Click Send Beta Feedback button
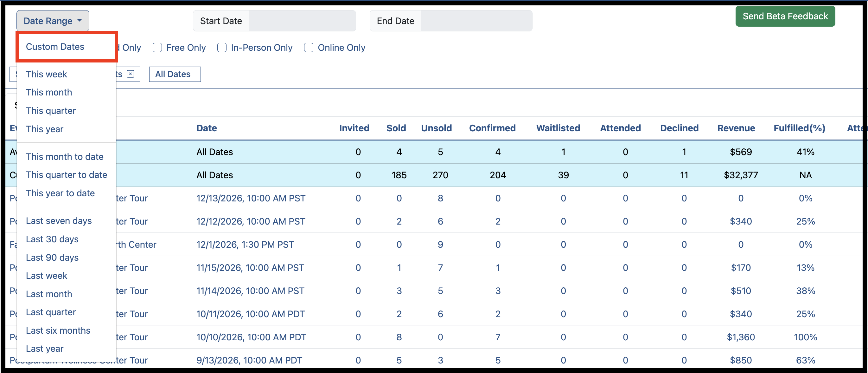 tap(785, 16)
